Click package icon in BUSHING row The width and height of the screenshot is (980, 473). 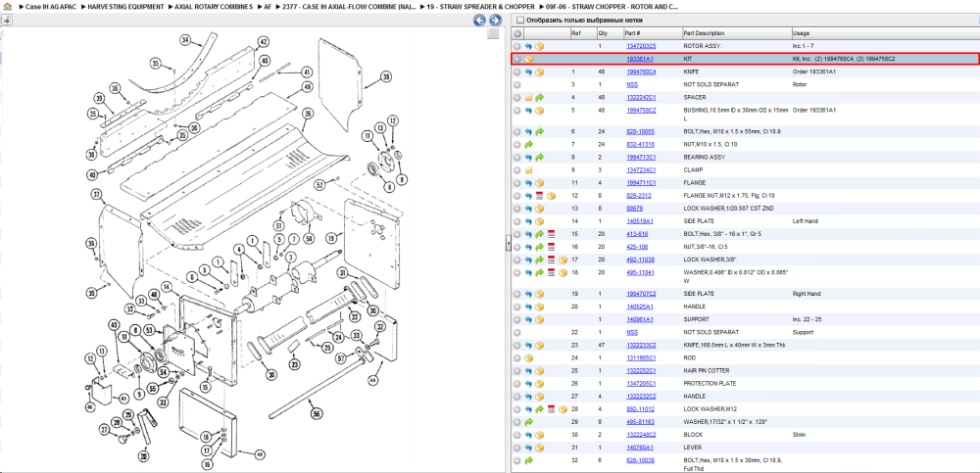539,110
